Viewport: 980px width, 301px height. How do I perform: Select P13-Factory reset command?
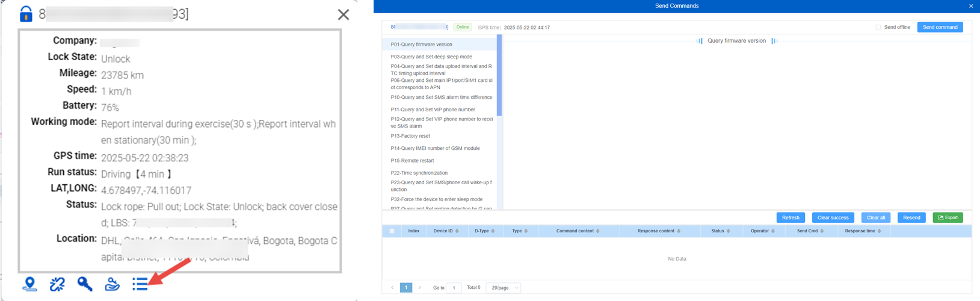410,136
